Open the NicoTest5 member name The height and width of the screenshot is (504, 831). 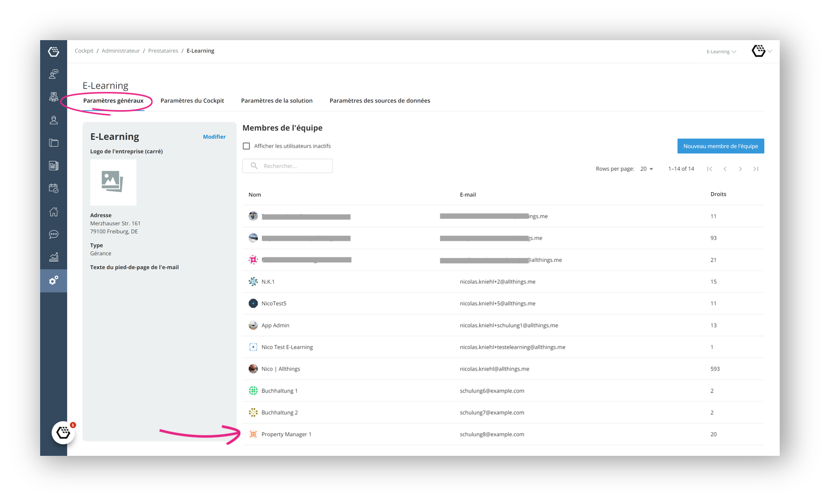274,303
